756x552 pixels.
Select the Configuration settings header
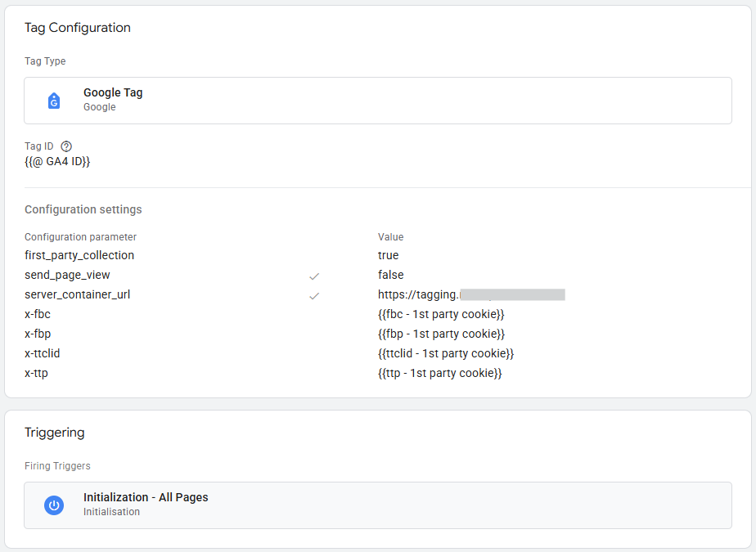coord(83,209)
